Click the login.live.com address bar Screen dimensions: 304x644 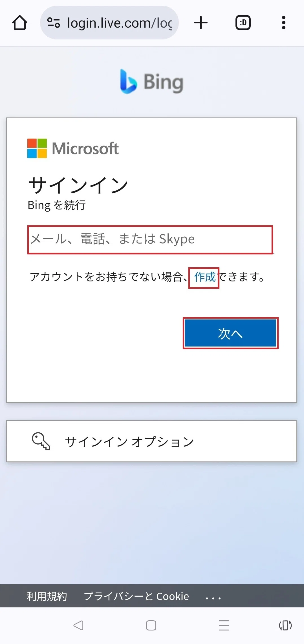point(109,23)
